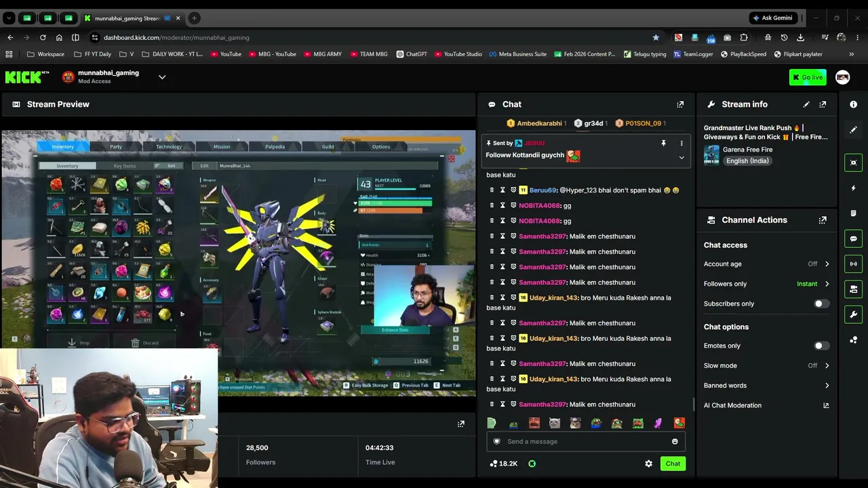The width and height of the screenshot is (868, 488).
Task: Open the Garena Free Fire category
Action: (747, 149)
